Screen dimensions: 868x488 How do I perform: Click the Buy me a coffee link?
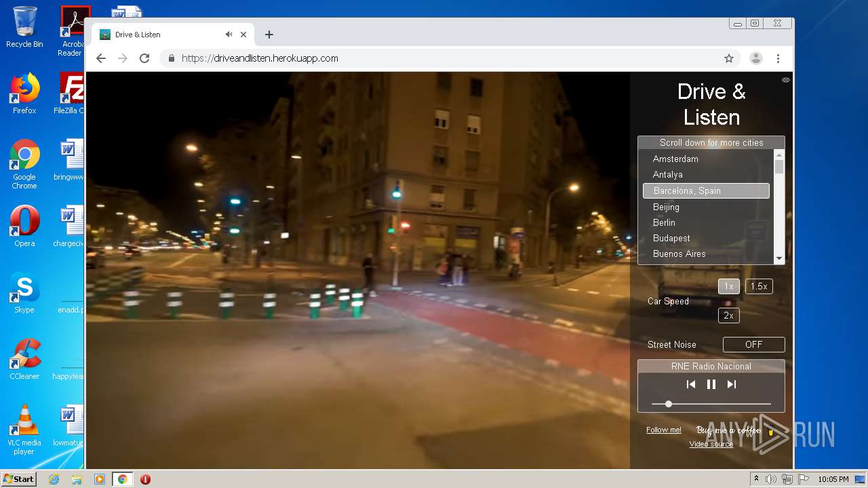(x=735, y=430)
